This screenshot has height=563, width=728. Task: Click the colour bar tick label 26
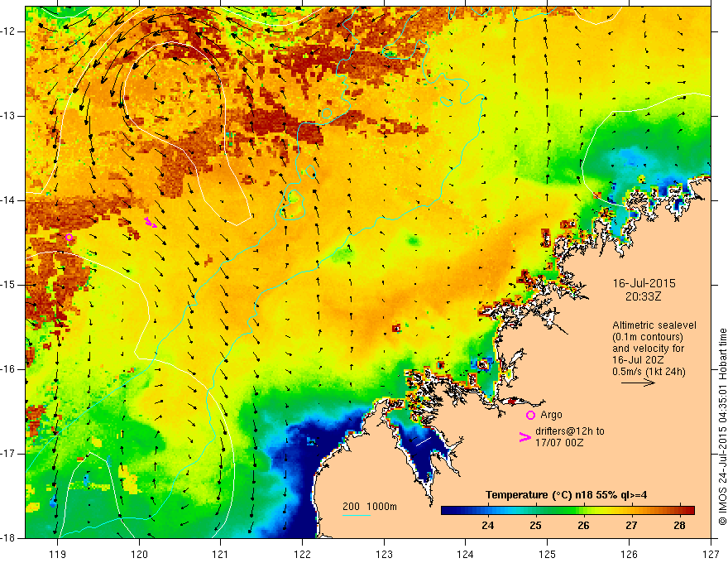tap(583, 526)
